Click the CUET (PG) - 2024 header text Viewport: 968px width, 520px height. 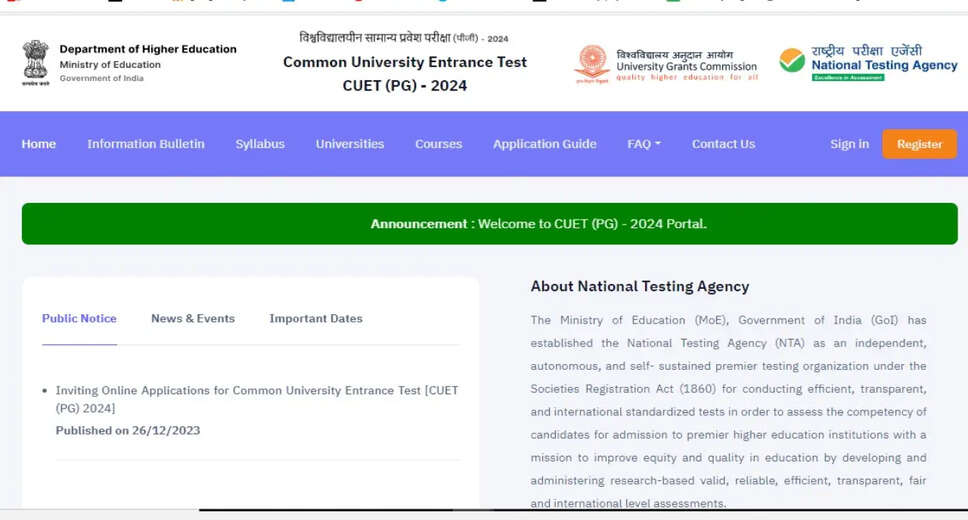pyautogui.click(x=405, y=86)
